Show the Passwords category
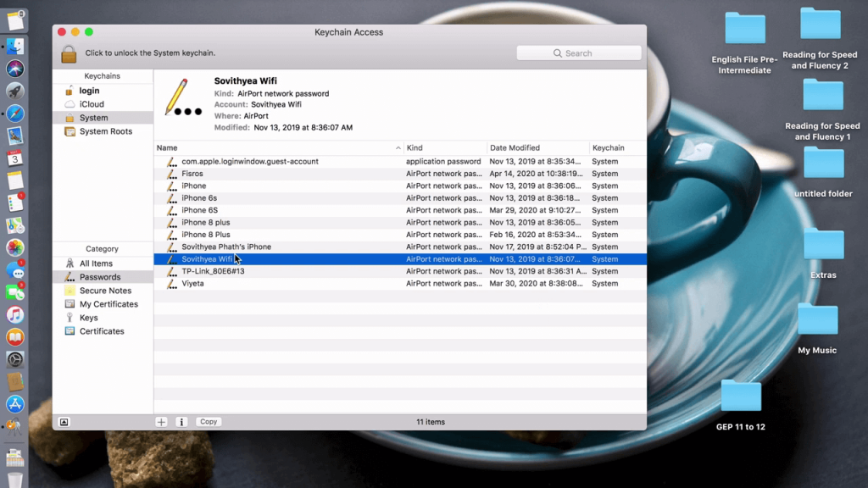The height and width of the screenshot is (488, 868). 100,277
